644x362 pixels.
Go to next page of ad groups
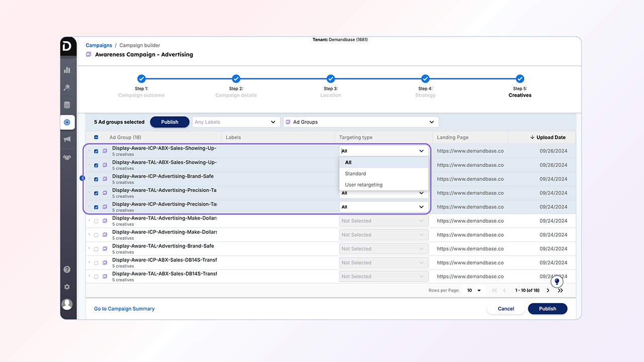(548, 291)
